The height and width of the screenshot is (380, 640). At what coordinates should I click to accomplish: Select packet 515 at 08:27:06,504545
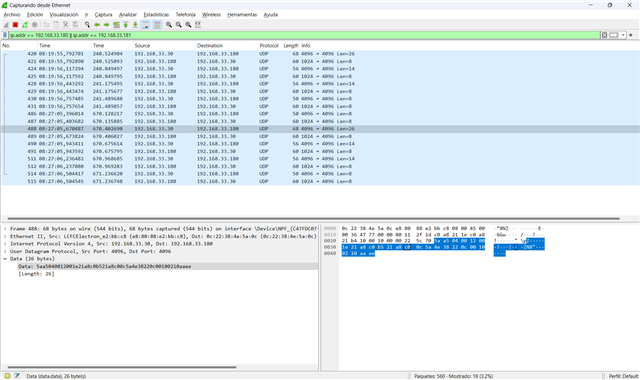pos(320,181)
